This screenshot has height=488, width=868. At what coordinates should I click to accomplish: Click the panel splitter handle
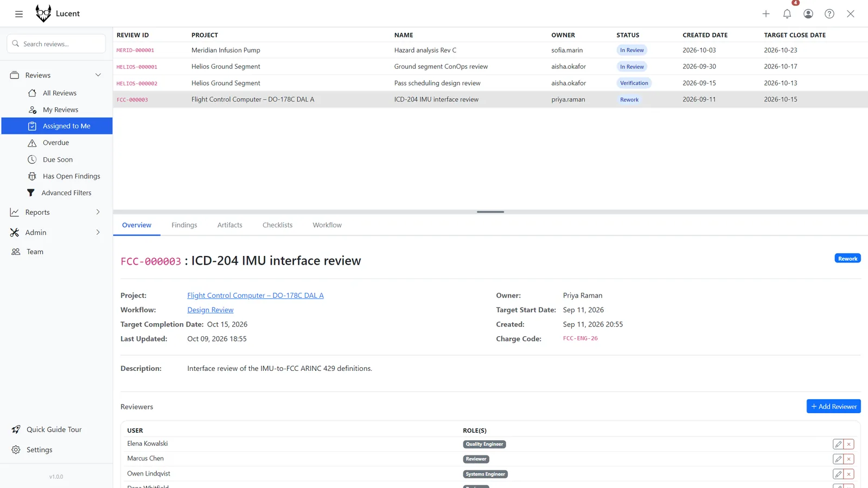tap(490, 212)
